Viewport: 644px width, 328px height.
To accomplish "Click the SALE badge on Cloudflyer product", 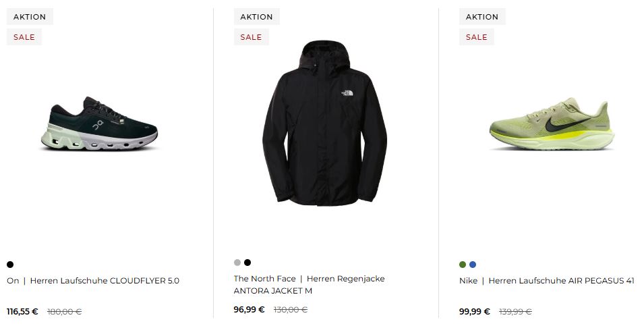I will [24, 37].
